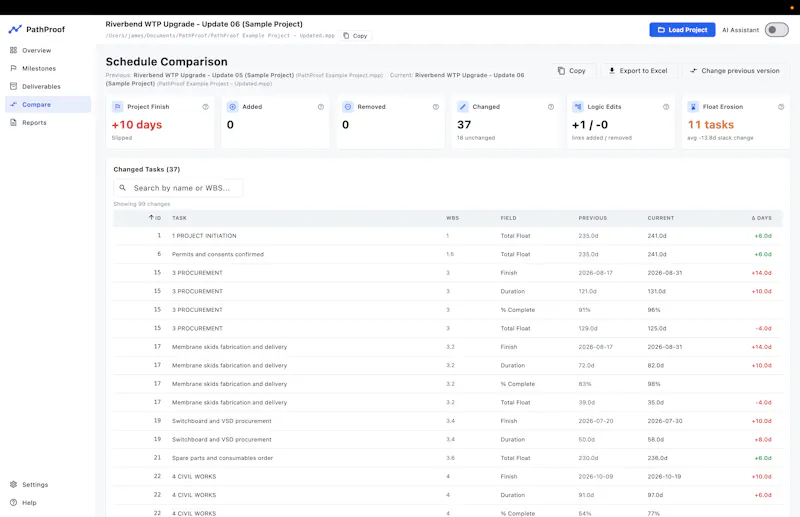
Task: Click the PathProof logo icon
Action: 15,30
